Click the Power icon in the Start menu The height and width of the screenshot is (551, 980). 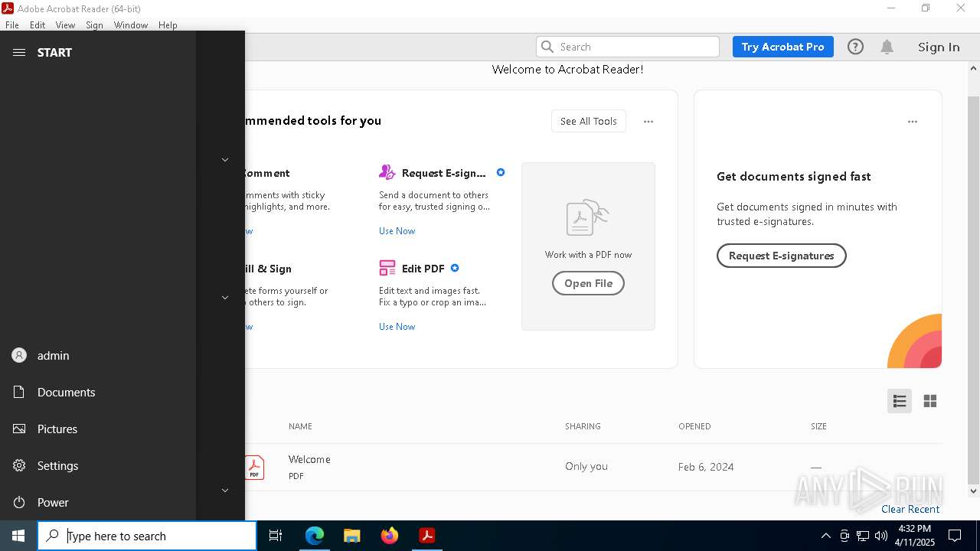tap(19, 502)
